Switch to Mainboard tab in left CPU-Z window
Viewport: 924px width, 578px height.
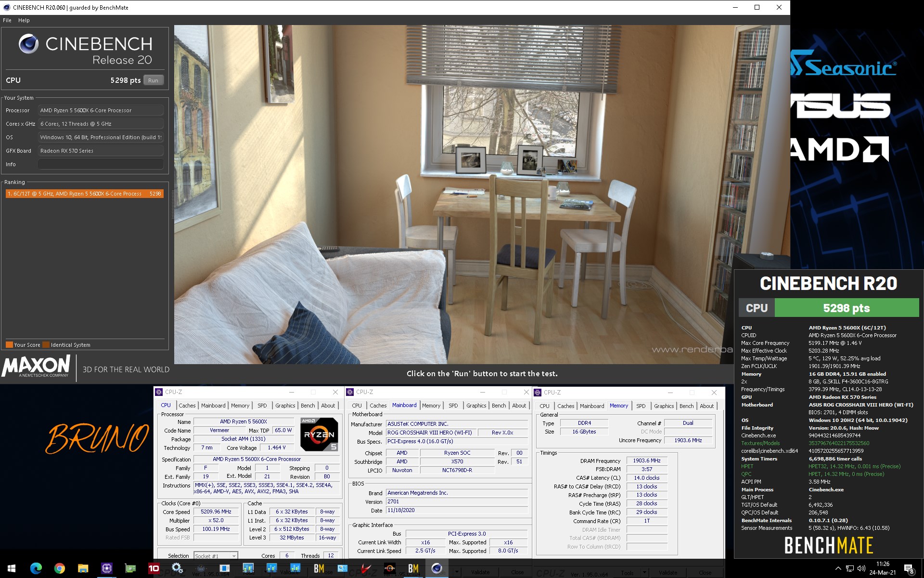click(213, 406)
